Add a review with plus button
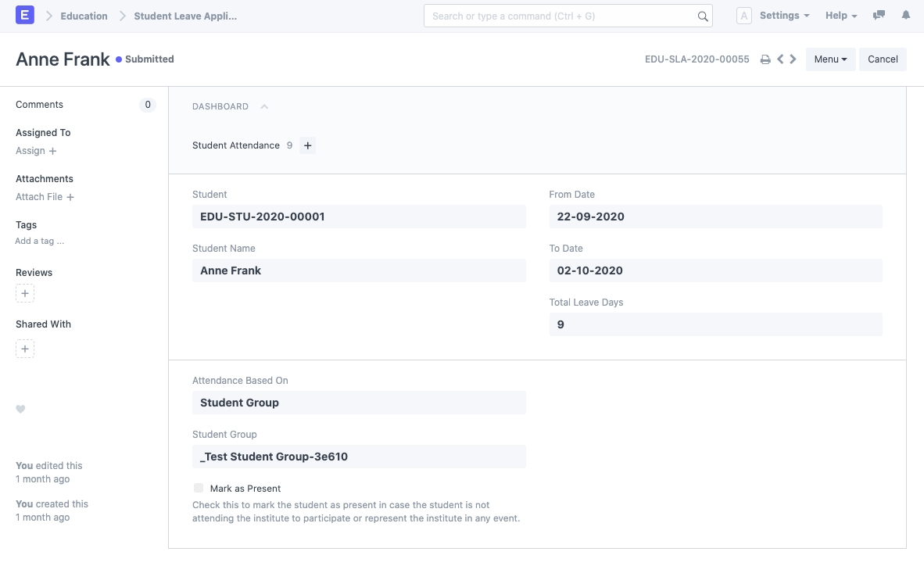Screen dimensions: 924x566 [x=25, y=294]
